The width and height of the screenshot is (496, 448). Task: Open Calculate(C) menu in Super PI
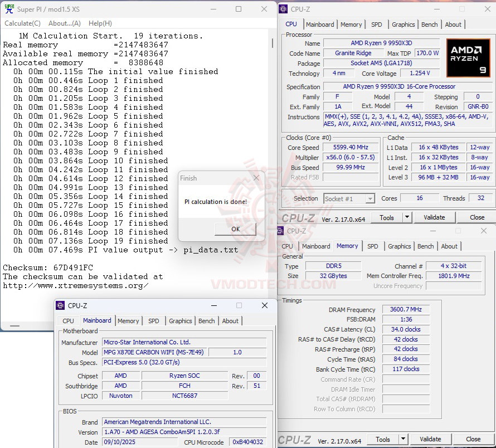pyautogui.click(x=22, y=23)
